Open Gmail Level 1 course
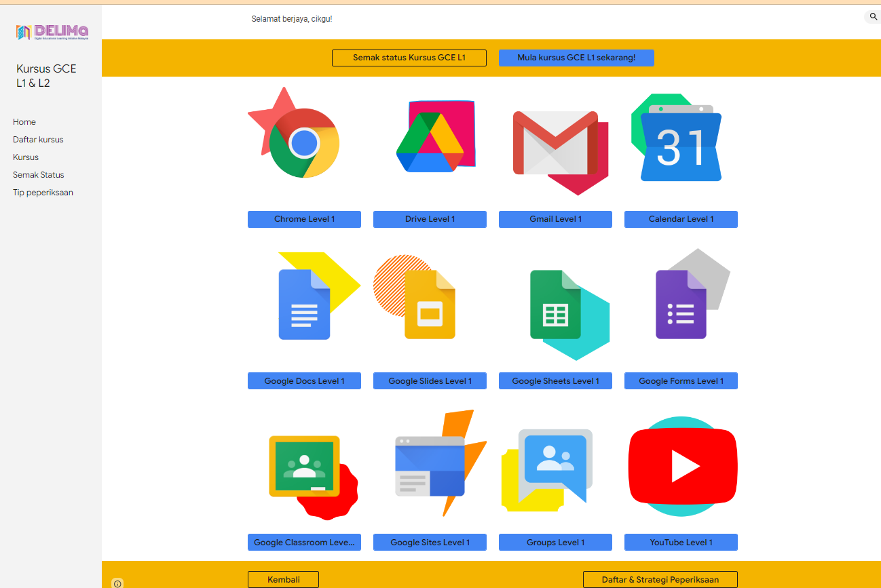 click(555, 219)
